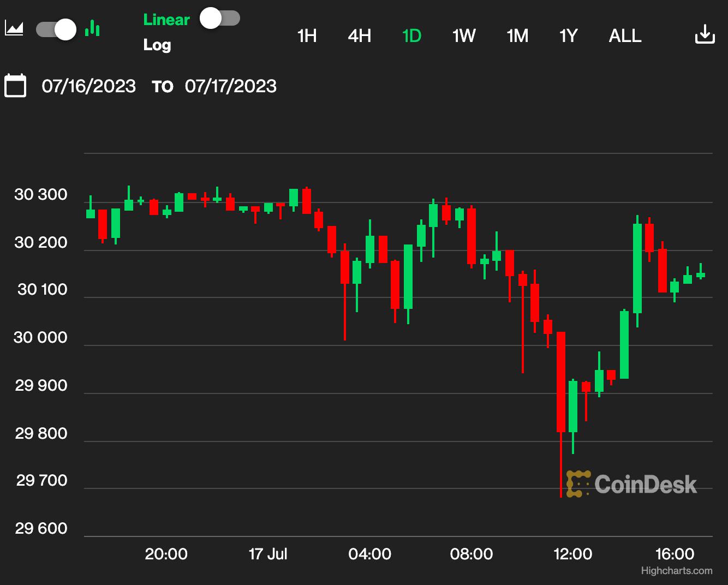
Task: Open the calendar date picker icon
Action: click(15, 85)
